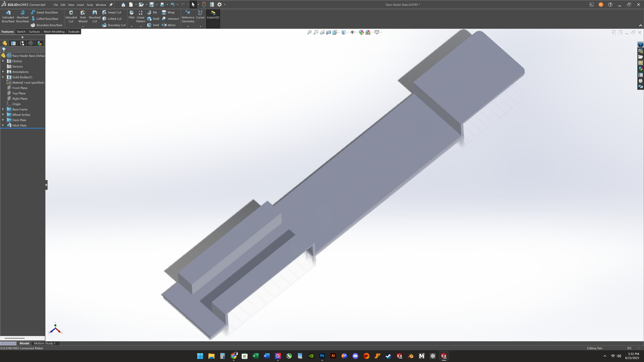644x362 pixels.
Task: Click Material <not specified>
Action: 28,82
